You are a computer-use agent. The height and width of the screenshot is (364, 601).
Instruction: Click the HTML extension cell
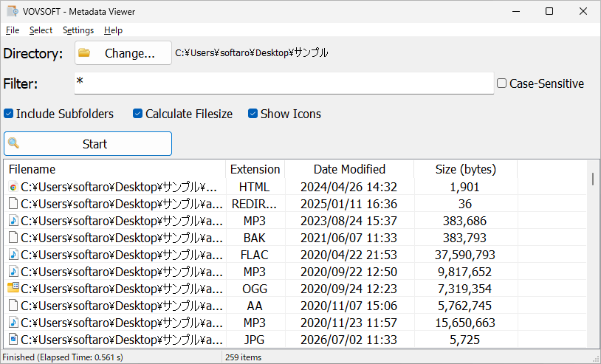click(255, 187)
